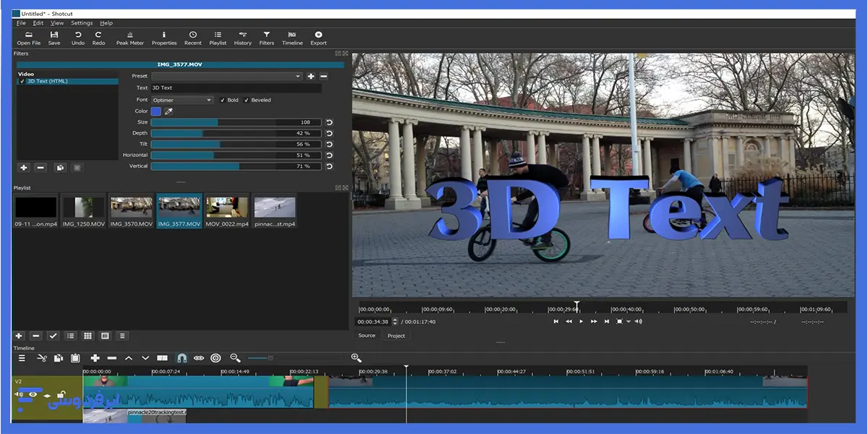Add a new filter with the plus button
Screen dimensions: 868x434
(x=24, y=167)
